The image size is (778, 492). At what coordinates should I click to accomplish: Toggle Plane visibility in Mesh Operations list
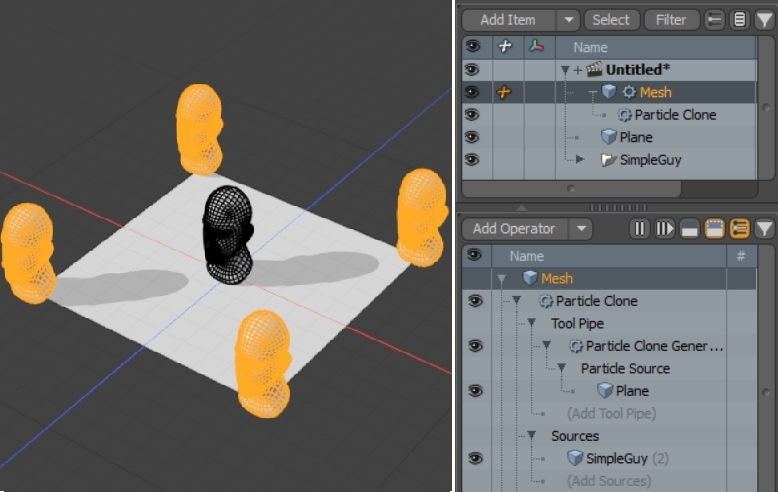click(475, 391)
